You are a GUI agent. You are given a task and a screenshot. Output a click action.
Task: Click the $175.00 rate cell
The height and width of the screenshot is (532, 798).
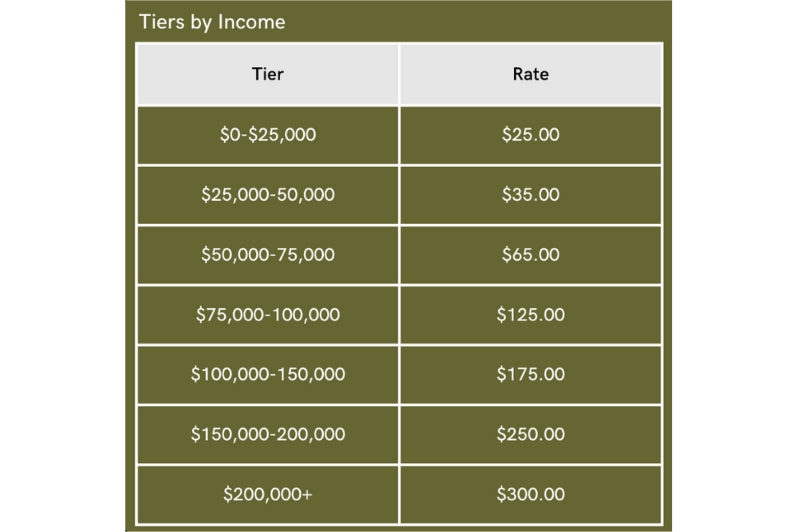[531, 374]
